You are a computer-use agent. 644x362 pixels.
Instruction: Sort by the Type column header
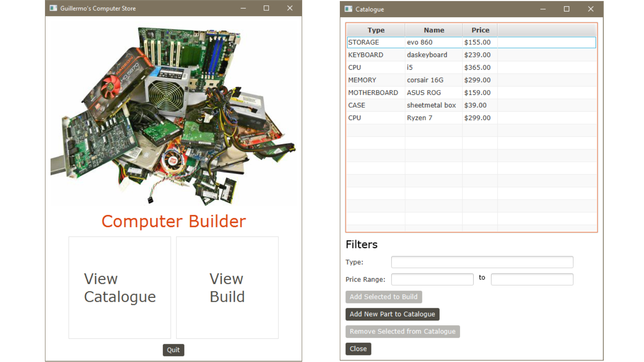tap(376, 30)
